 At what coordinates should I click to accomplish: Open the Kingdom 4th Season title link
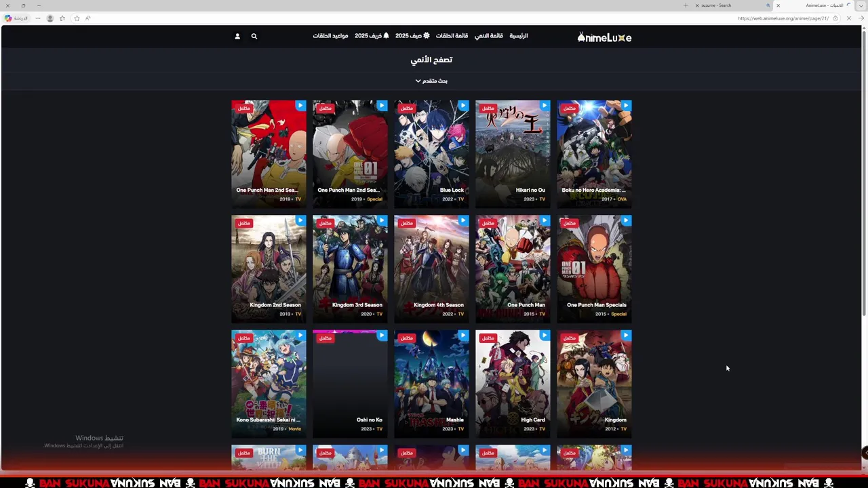coord(439,305)
